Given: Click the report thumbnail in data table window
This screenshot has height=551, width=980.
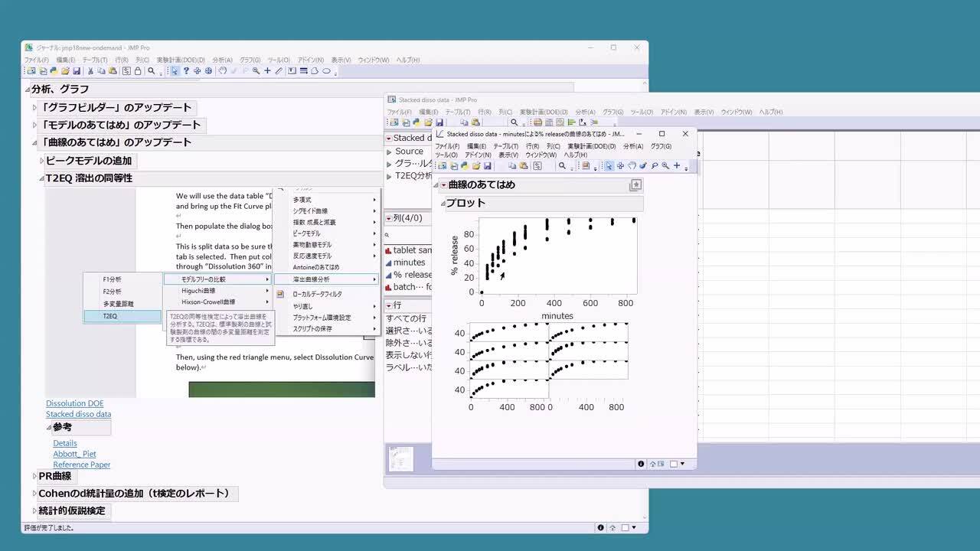Looking at the screenshot, I should point(400,459).
